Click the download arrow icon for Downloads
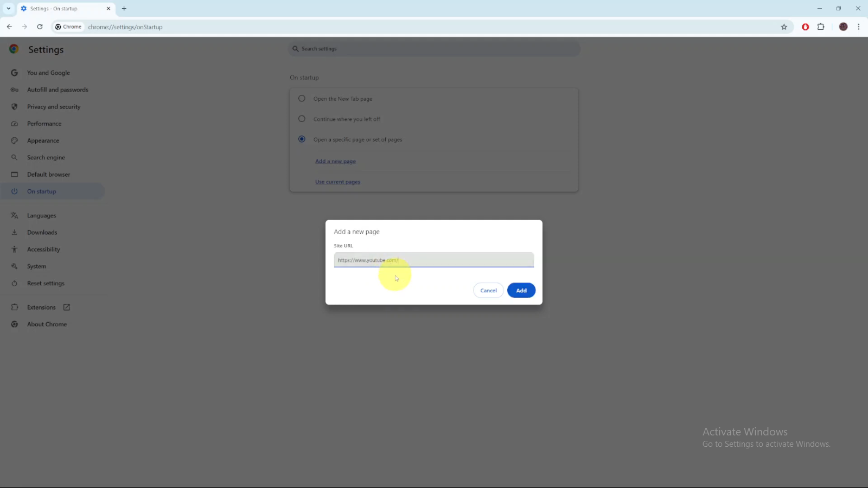 (x=15, y=232)
